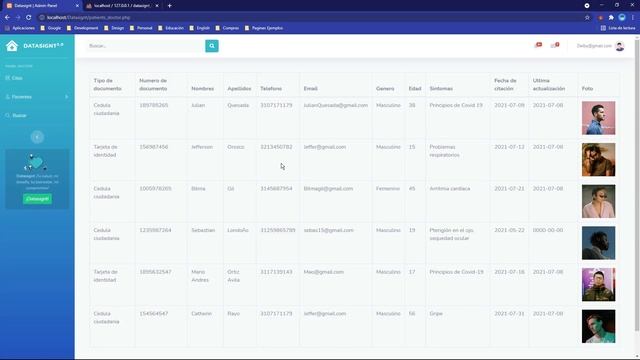Open the Aplicaciones bookmark
This screenshot has width=640, height=360.
(20, 28)
